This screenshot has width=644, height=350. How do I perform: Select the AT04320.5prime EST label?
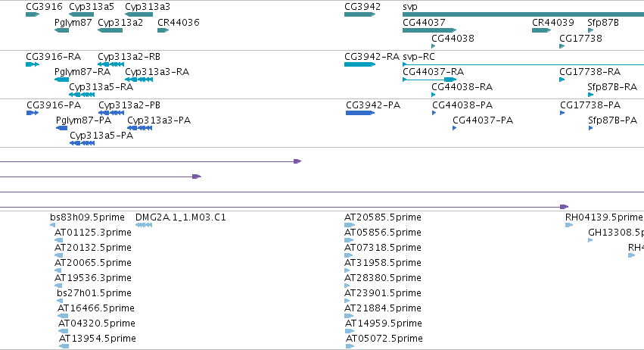coord(97,323)
